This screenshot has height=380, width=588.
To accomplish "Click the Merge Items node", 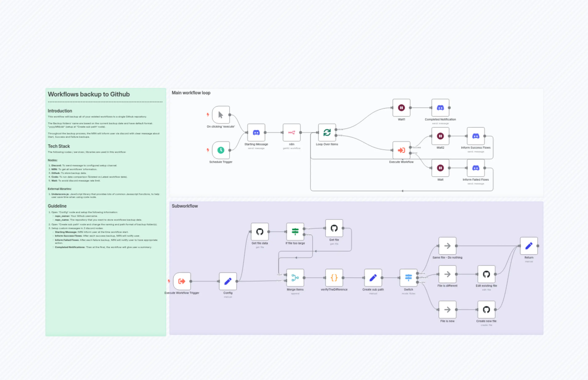I will [295, 278].
